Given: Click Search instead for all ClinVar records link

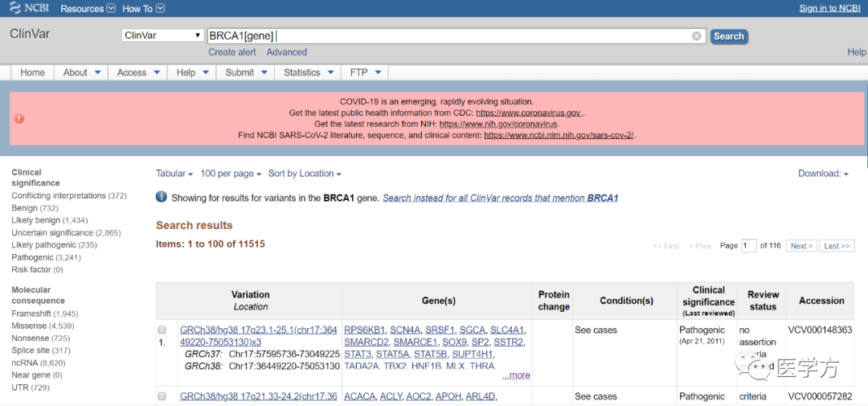Looking at the screenshot, I should (501, 198).
